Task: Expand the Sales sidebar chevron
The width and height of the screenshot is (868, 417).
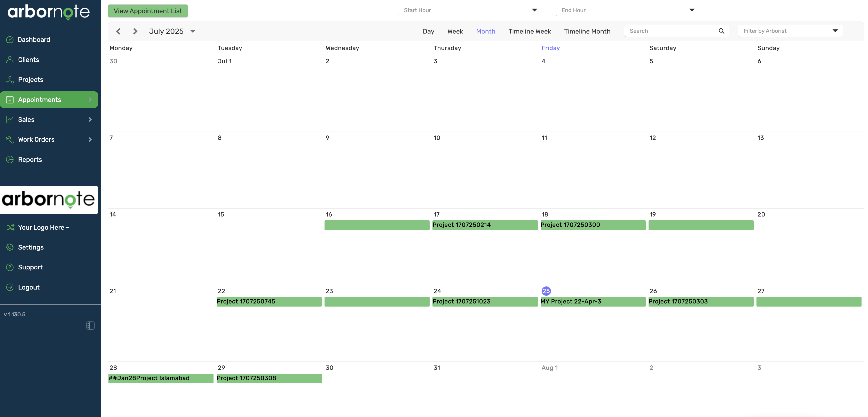Action: click(90, 119)
